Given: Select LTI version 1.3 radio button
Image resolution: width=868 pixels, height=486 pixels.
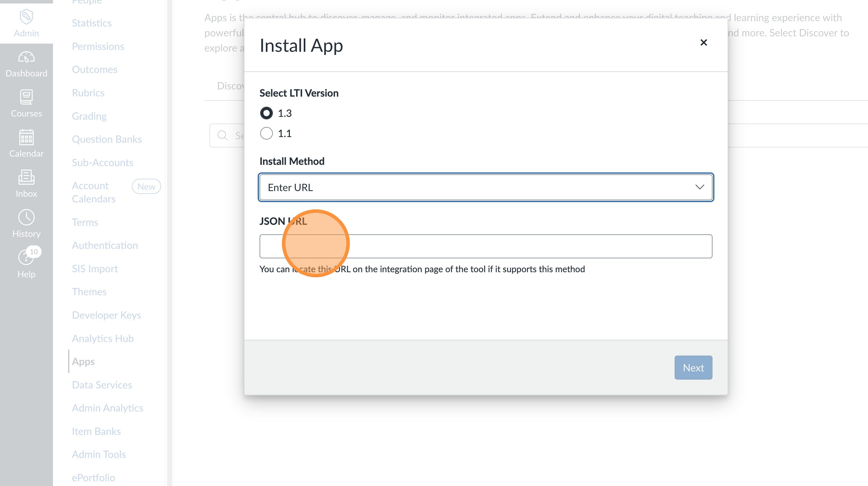Looking at the screenshot, I should click(x=266, y=113).
